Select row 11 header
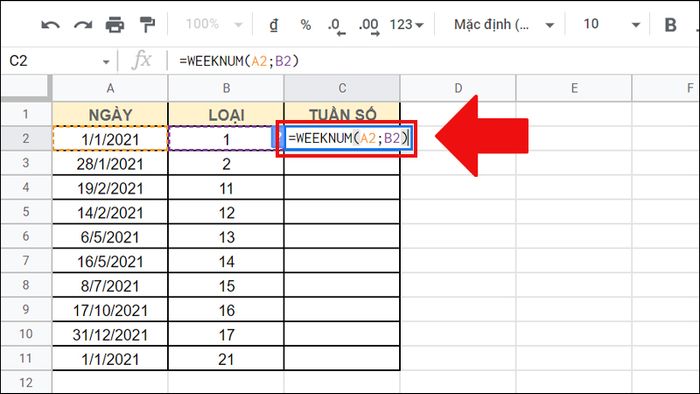 pyautogui.click(x=26, y=358)
